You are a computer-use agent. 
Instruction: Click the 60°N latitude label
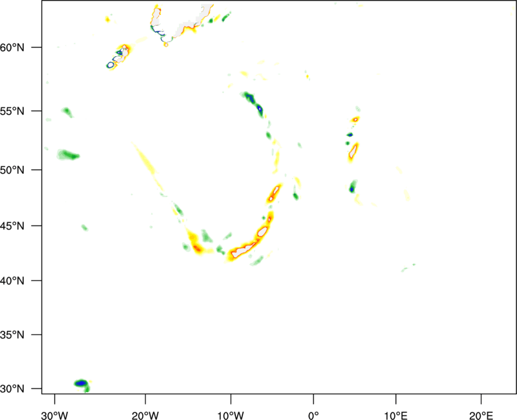(12, 47)
